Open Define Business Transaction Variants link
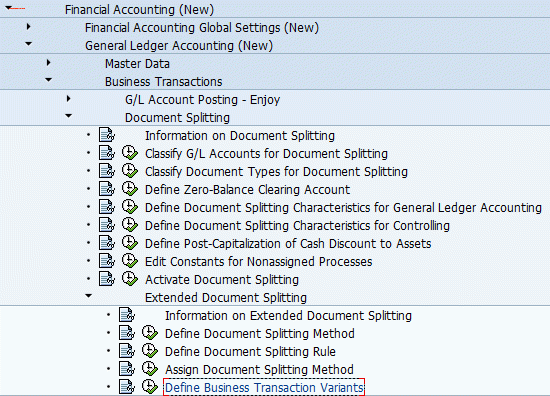 (x=264, y=387)
